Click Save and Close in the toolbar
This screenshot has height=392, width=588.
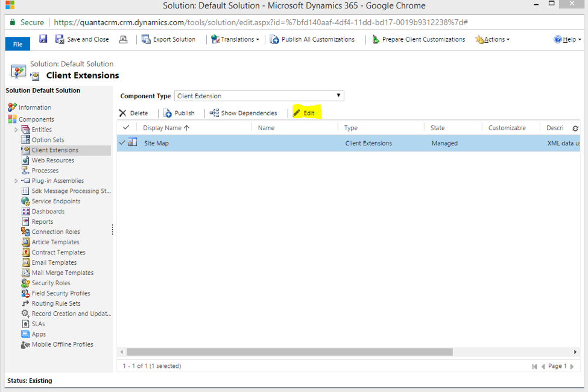[x=82, y=39]
